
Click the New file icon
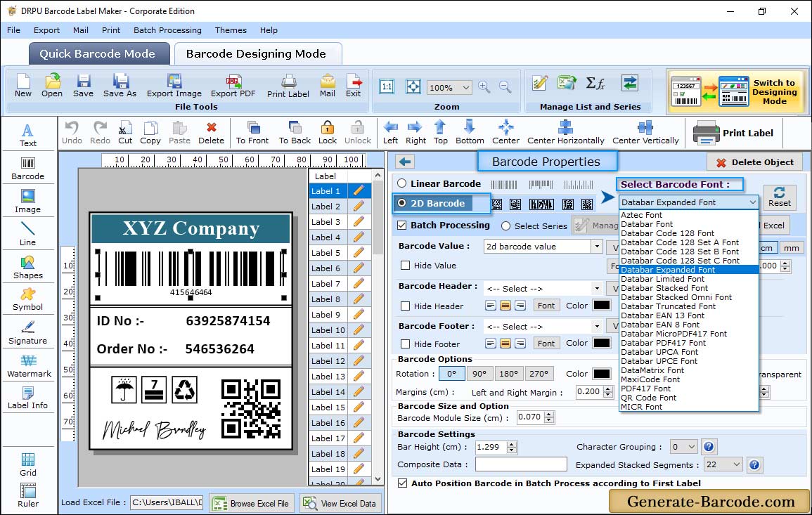click(x=22, y=86)
